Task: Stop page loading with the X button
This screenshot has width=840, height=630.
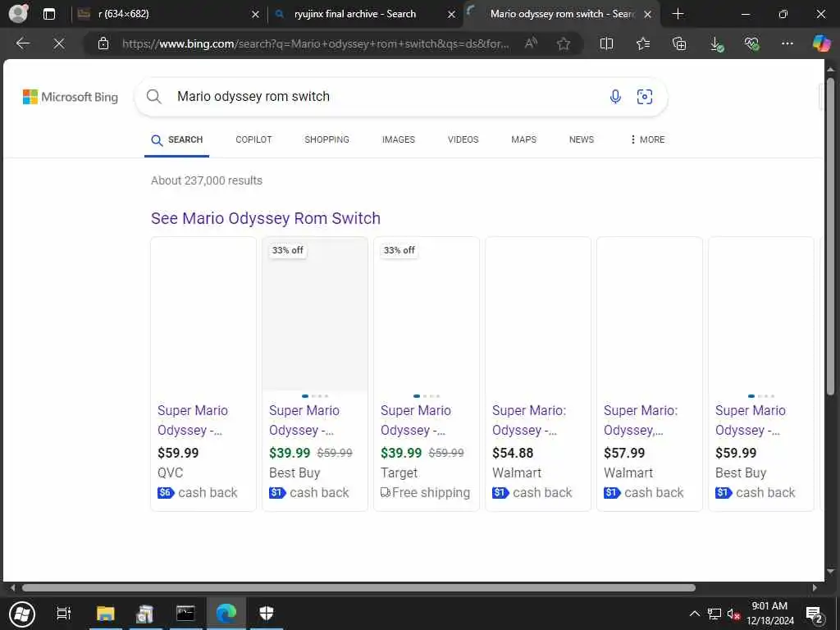Action: click(x=59, y=43)
